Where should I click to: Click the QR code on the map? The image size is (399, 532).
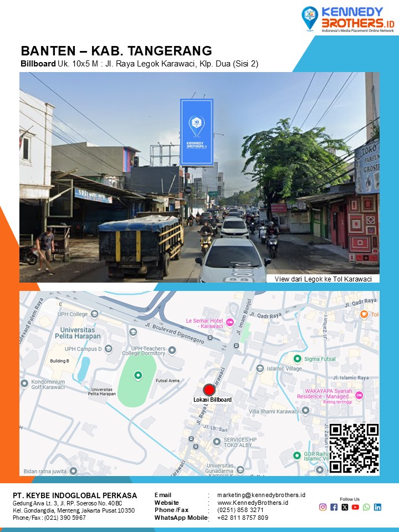coord(354,448)
